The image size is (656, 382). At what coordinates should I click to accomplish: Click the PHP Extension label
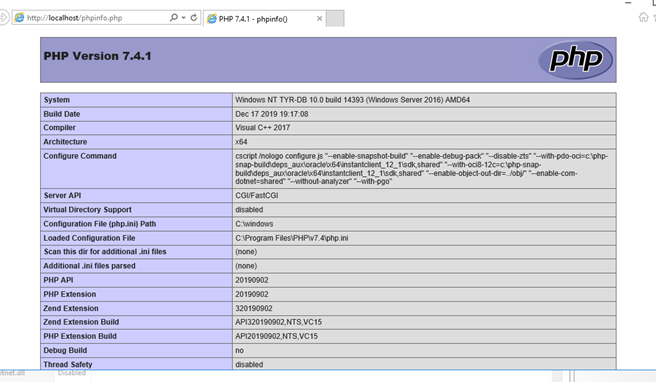click(69, 294)
